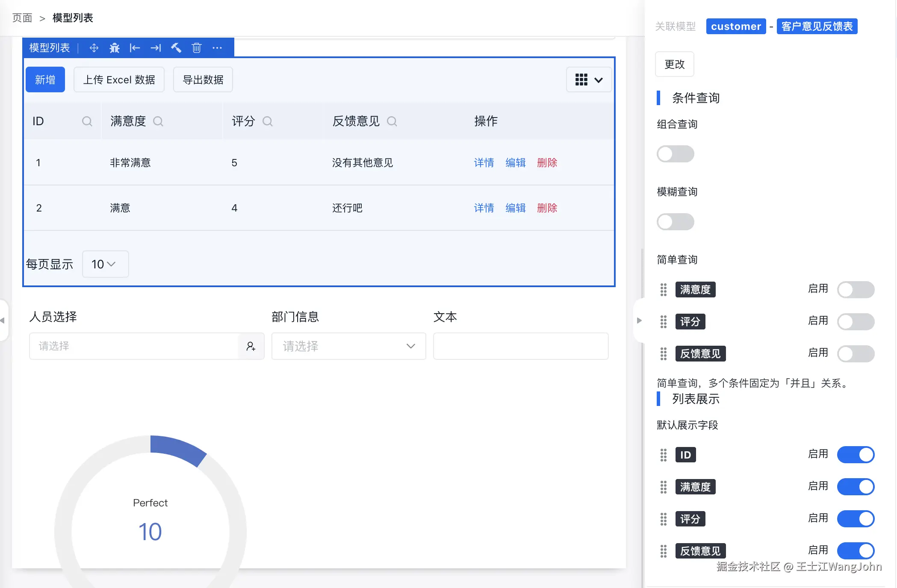897x588 pixels.
Task: Toggle on 组合查询 switch
Action: (x=675, y=153)
